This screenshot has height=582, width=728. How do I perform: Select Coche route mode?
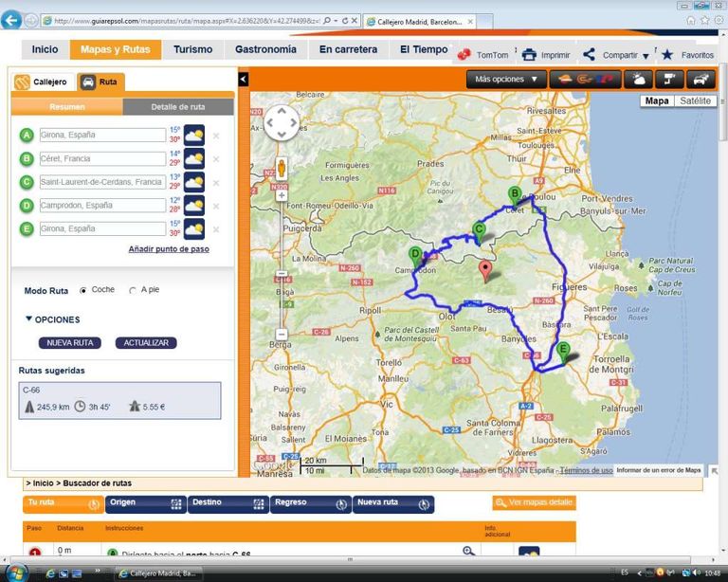(x=84, y=290)
